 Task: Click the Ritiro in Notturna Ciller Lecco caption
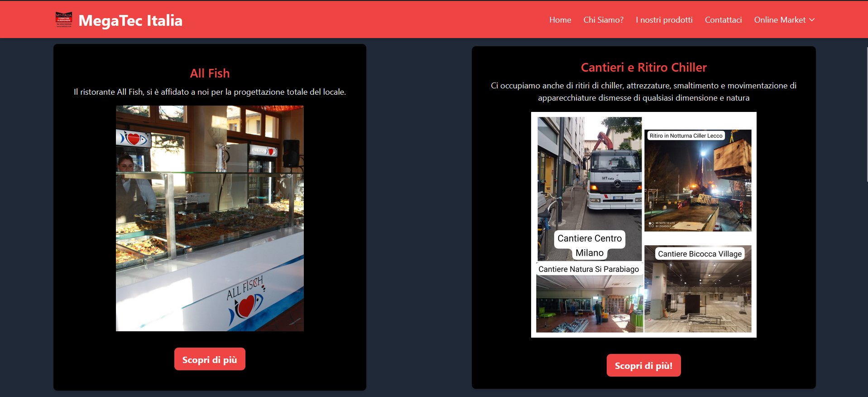(x=686, y=136)
